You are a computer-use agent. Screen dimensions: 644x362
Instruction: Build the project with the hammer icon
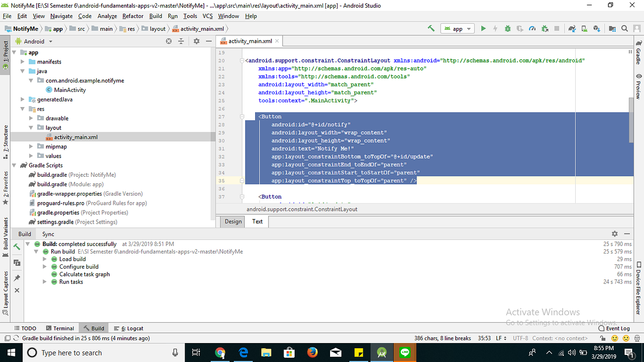tap(431, 28)
